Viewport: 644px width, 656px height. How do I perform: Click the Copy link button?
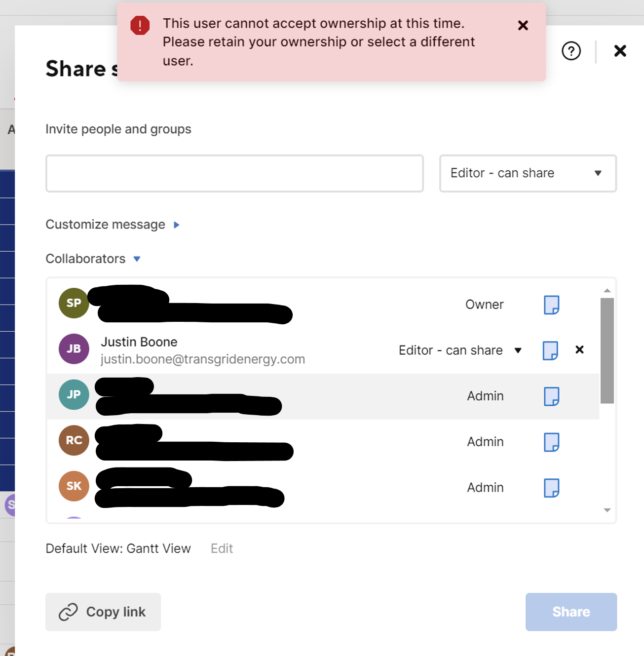(x=103, y=612)
